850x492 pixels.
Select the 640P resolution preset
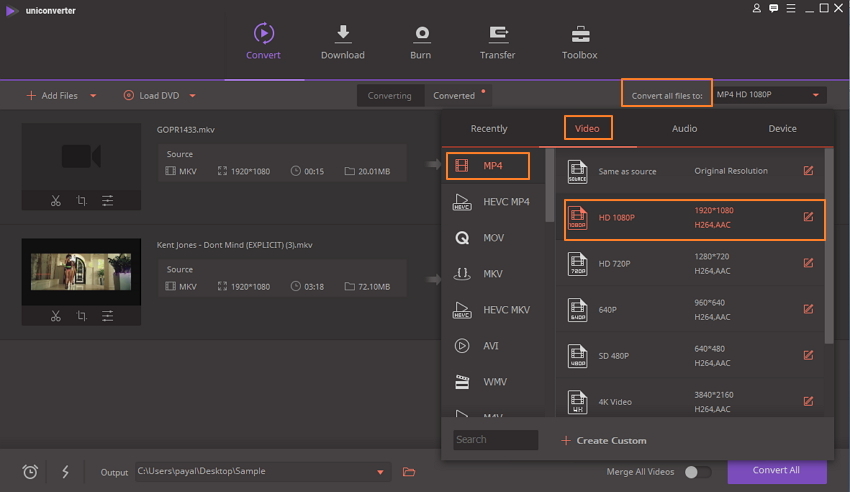pos(691,309)
